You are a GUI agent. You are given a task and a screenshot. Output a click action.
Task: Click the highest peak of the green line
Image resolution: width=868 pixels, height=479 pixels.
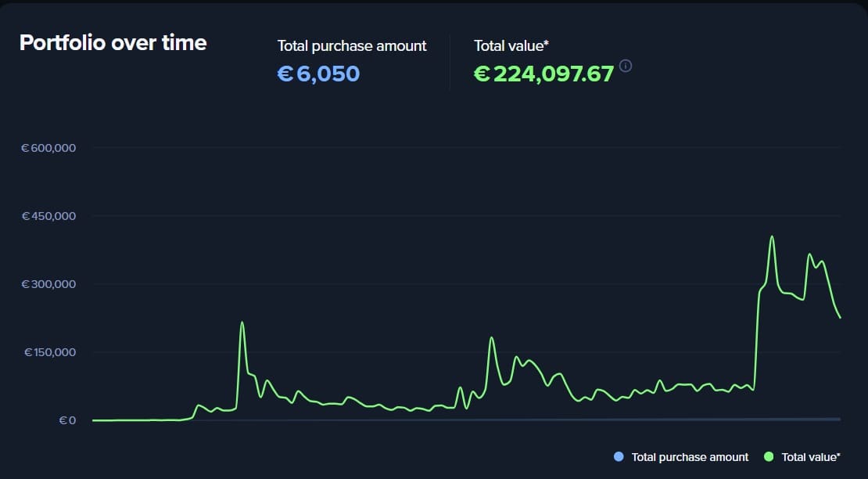772,236
